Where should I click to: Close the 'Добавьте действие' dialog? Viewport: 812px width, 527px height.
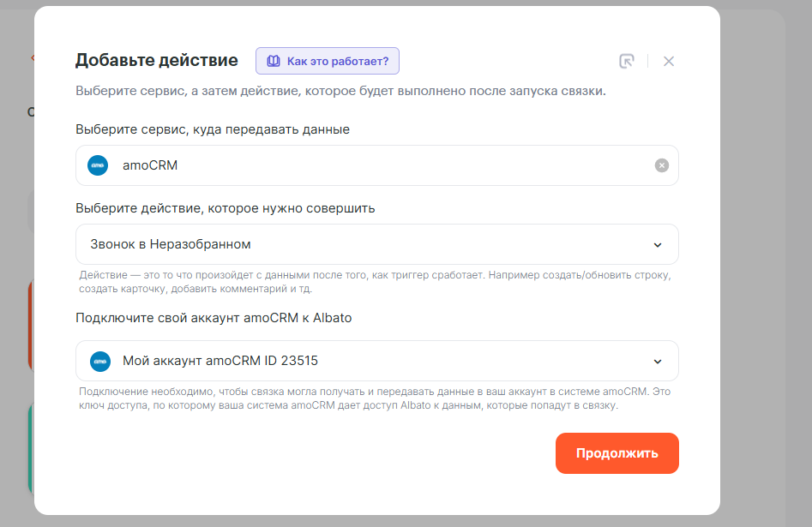[x=669, y=61]
